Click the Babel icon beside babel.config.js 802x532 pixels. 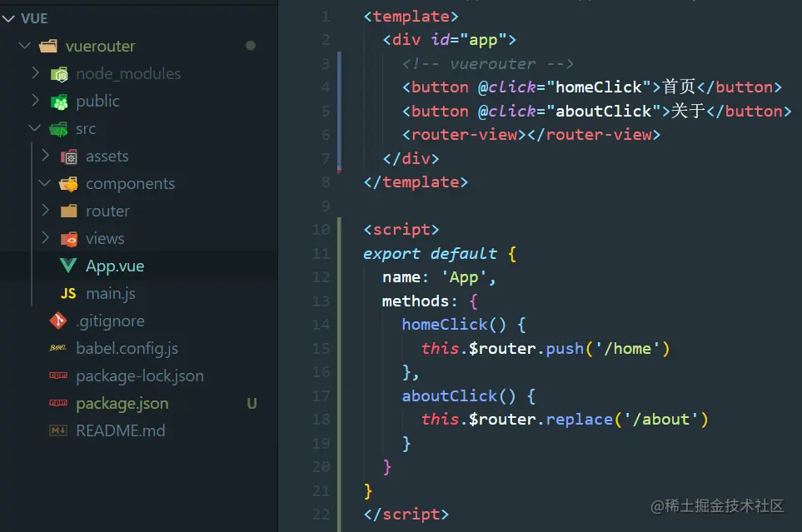(x=57, y=348)
